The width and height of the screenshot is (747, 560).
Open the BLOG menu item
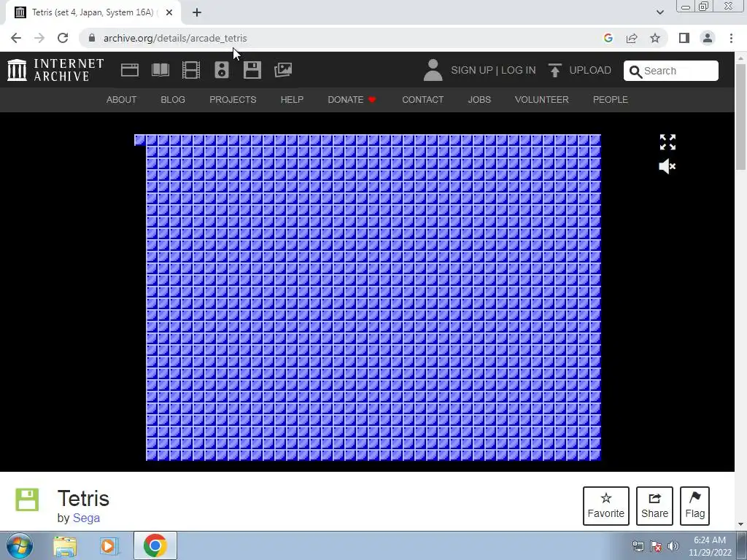[x=173, y=99]
